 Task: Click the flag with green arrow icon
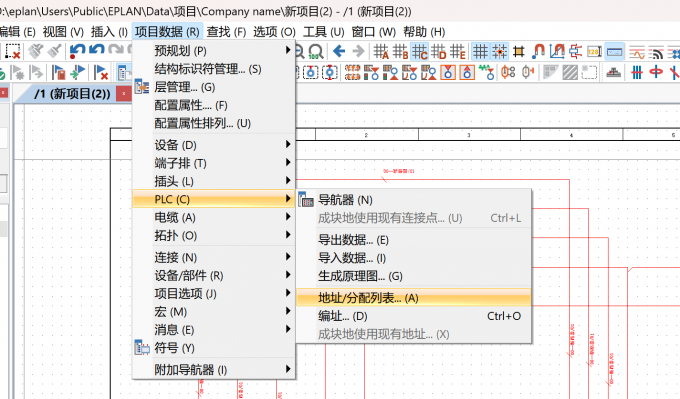[x=77, y=72]
